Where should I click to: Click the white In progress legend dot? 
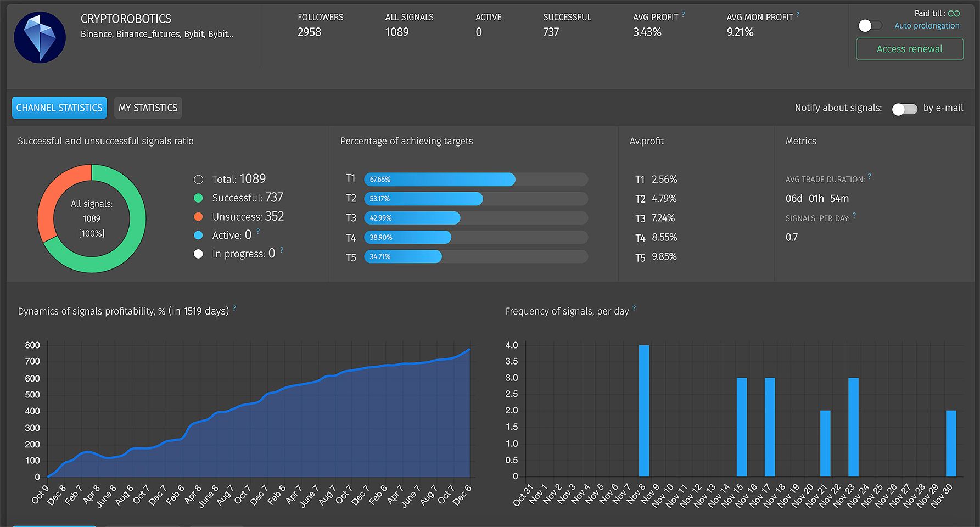[x=198, y=254]
